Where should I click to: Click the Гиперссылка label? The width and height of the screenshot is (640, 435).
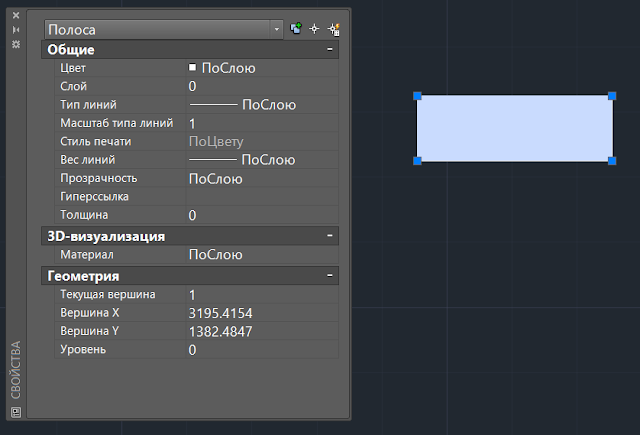pos(94,197)
